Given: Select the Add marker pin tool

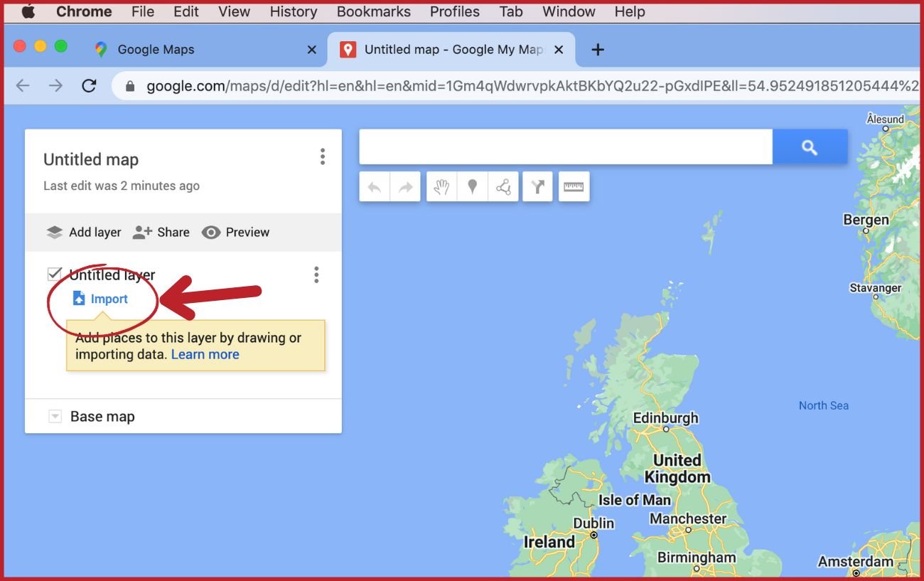Looking at the screenshot, I should tap(472, 187).
